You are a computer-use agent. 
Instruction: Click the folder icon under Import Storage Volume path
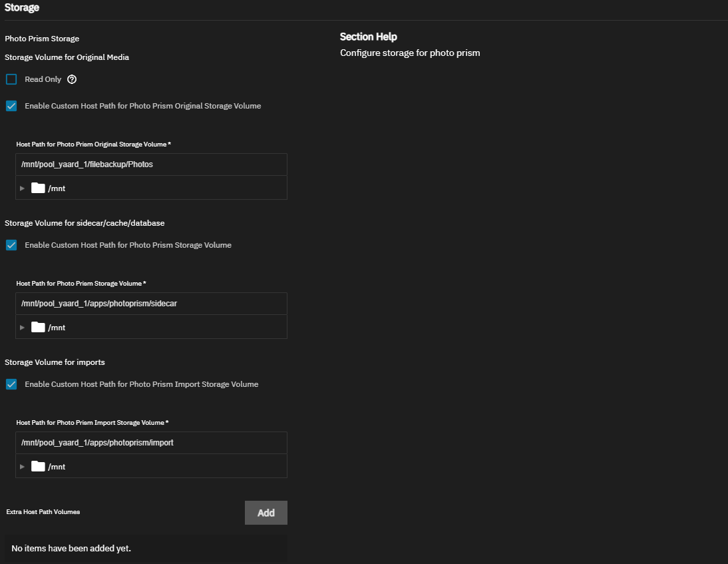click(38, 466)
